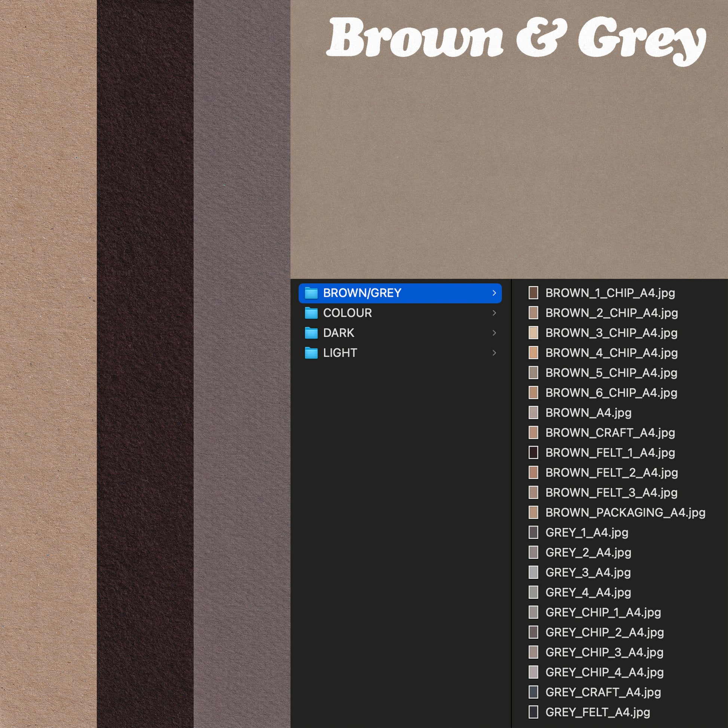Select the LIGHT folder icon
This screenshot has width=728, height=728.
click(x=311, y=353)
